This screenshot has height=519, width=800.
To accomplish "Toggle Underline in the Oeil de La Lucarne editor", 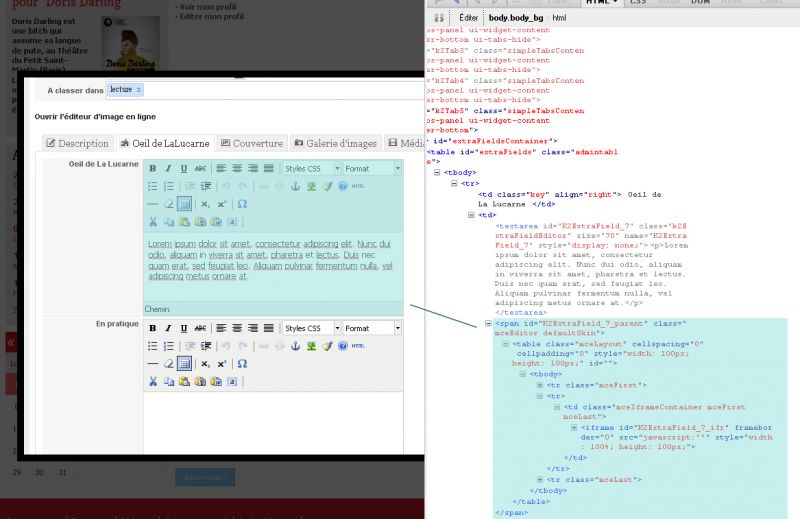I will 184,168.
